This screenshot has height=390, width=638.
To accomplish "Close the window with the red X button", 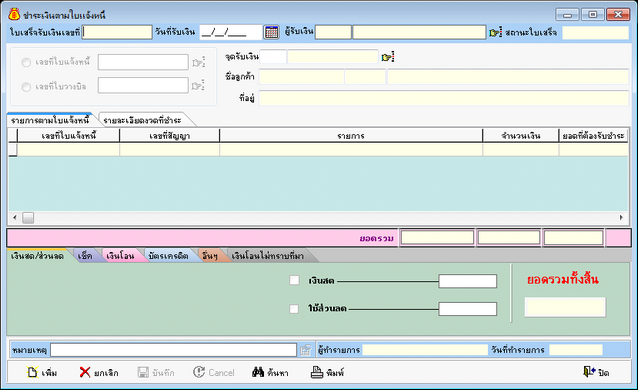I will pos(618,15).
